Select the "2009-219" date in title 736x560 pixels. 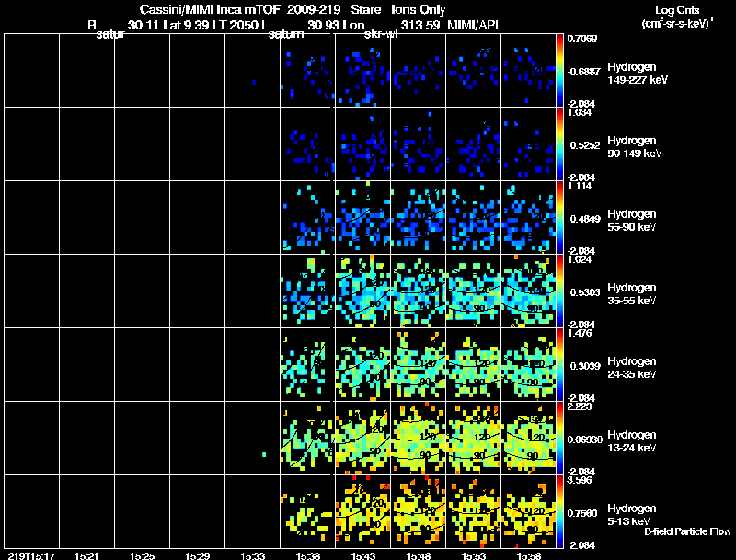click(314, 9)
